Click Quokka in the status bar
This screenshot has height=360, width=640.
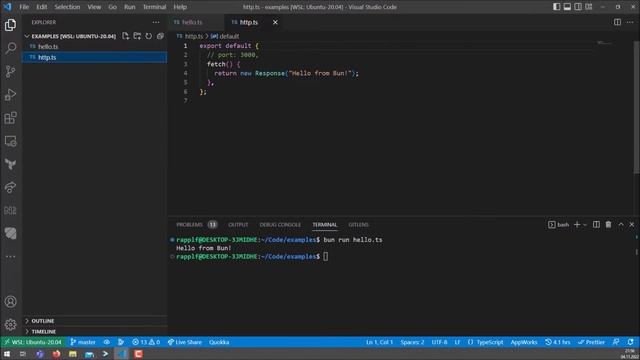pos(219,342)
